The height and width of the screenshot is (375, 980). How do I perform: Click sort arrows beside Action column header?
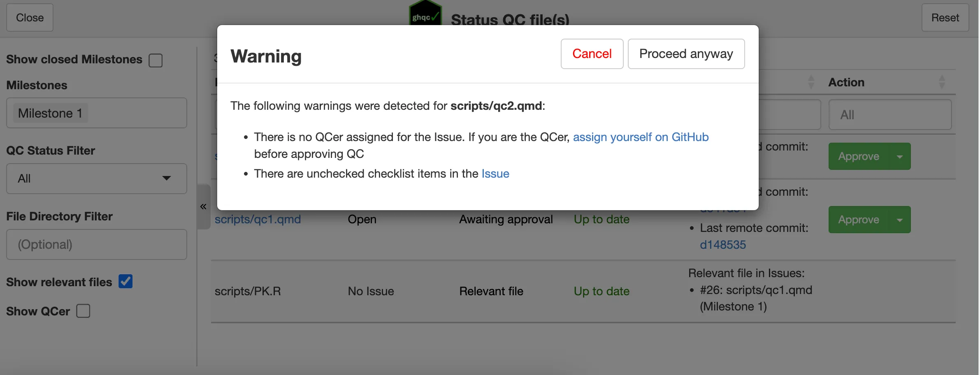click(x=942, y=82)
